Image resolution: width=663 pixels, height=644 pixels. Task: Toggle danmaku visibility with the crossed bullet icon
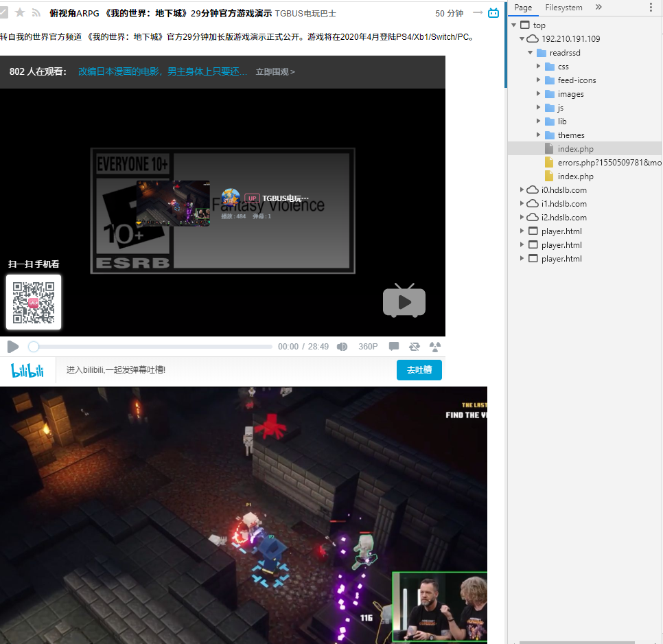(x=414, y=347)
